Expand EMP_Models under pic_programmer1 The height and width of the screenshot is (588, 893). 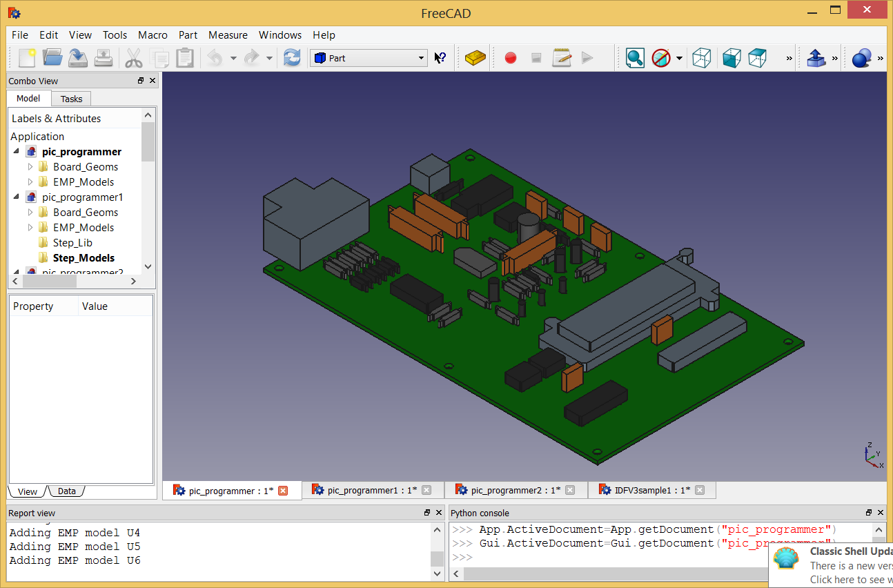(x=30, y=228)
